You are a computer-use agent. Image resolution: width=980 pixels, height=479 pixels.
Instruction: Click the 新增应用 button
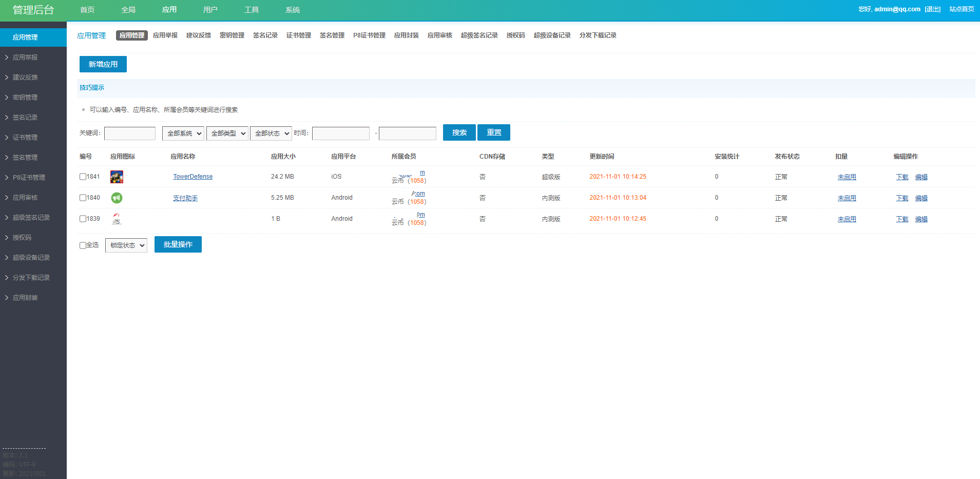click(x=103, y=64)
